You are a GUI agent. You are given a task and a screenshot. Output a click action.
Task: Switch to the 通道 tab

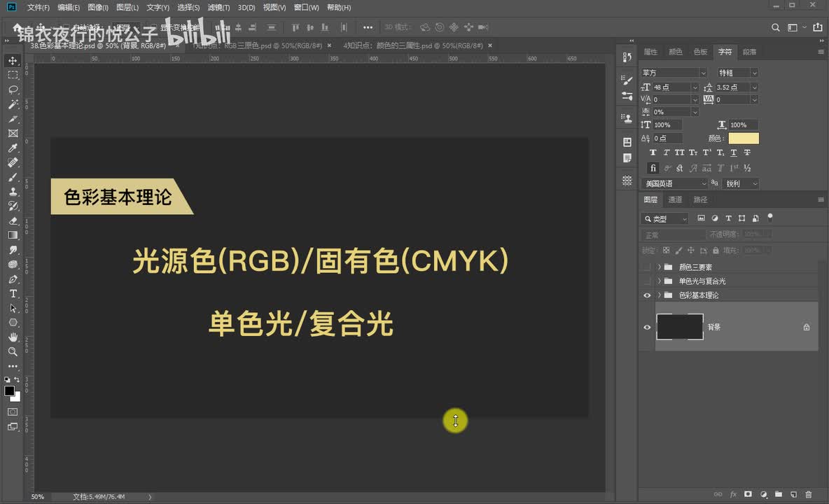[675, 199]
